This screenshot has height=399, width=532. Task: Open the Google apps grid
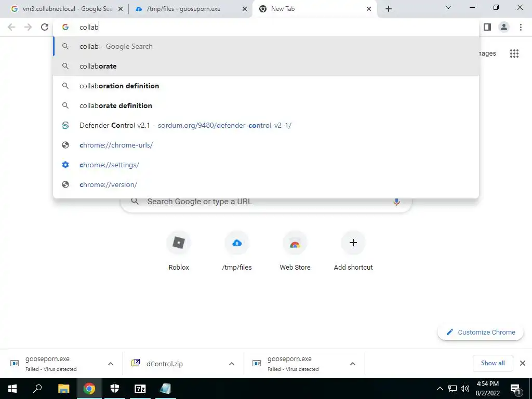tap(514, 54)
